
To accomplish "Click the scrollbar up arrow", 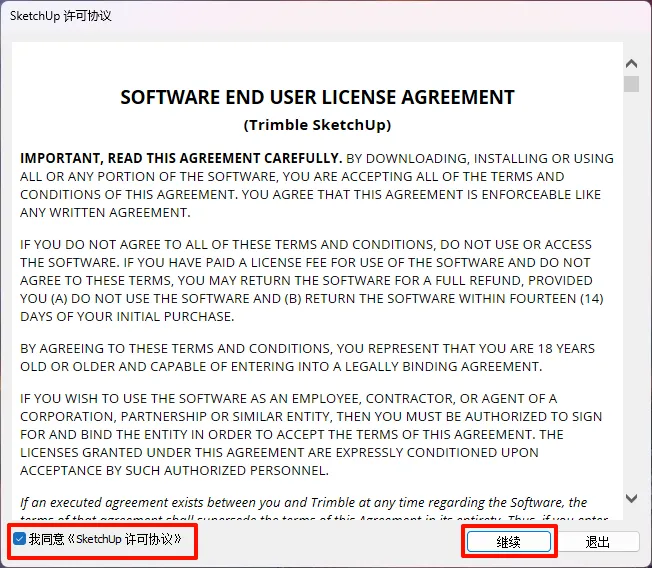I will [x=631, y=63].
